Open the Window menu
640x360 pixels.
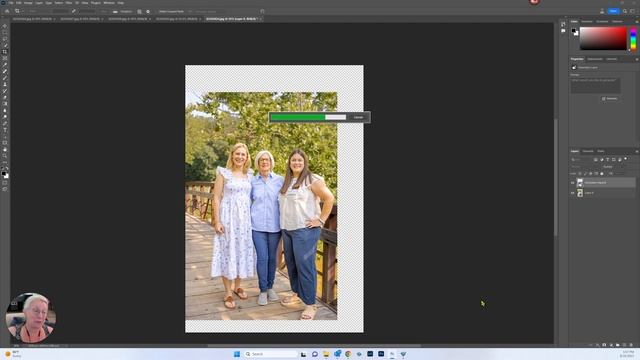tap(109, 3)
